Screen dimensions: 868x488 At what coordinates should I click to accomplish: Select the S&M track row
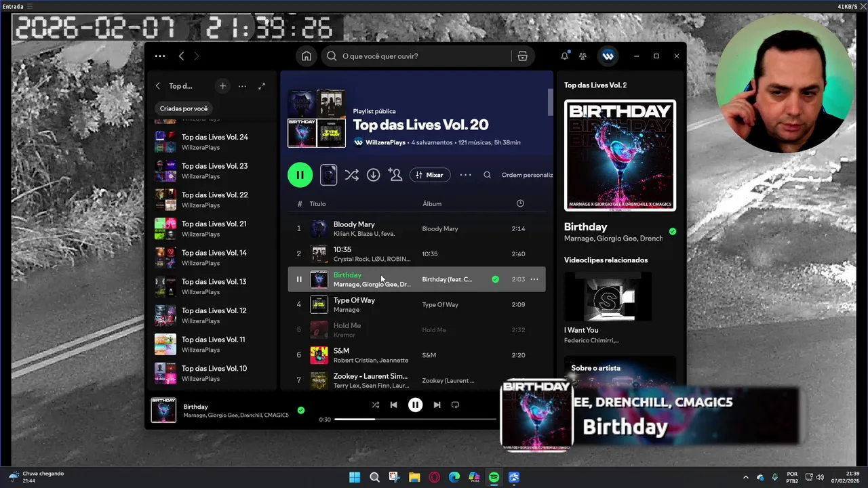[x=416, y=355]
